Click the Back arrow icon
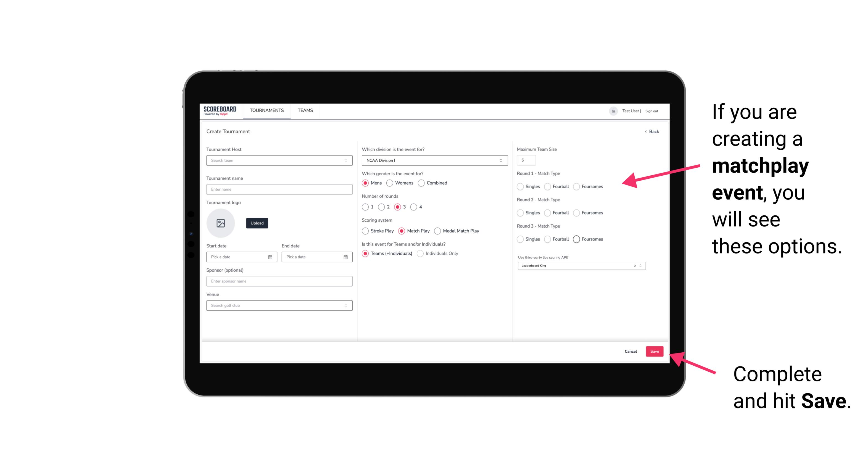The width and height of the screenshot is (868, 467). click(x=645, y=132)
